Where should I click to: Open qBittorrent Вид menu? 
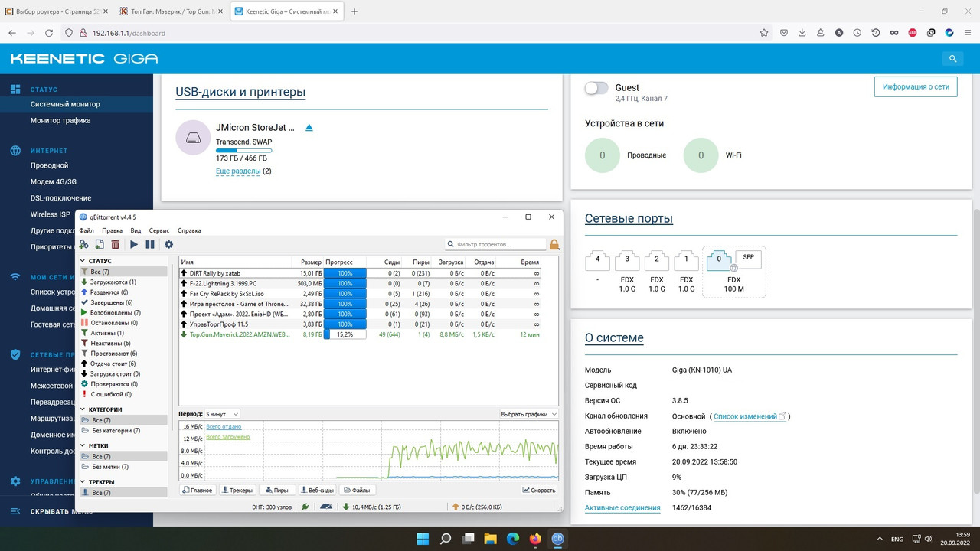pyautogui.click(x=136, y=230)
